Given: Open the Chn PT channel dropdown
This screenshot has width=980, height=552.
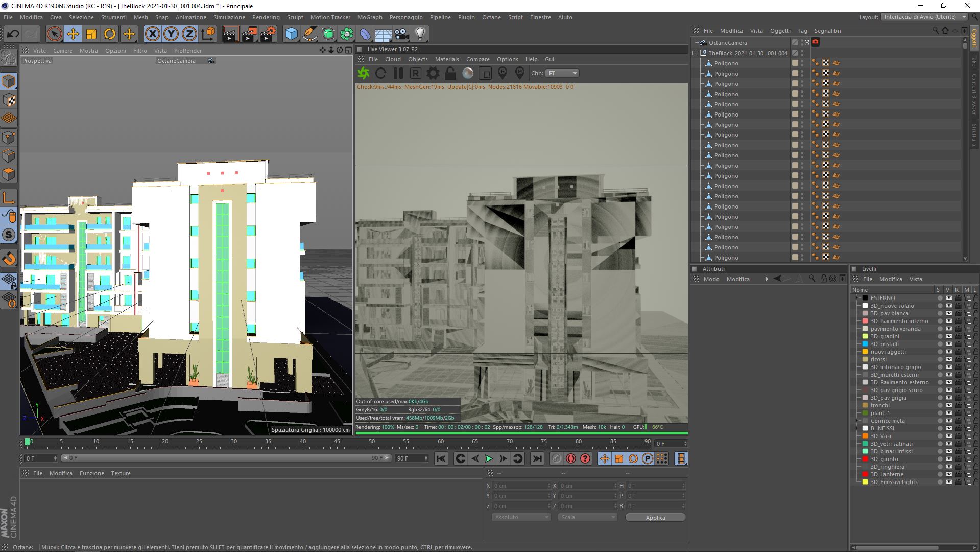Looking at the screenshot, I should 562,73.
